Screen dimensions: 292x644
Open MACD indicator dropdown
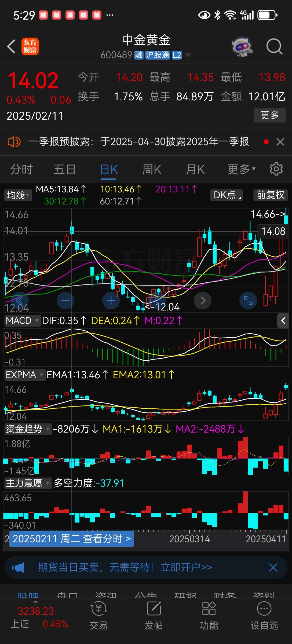pyautogui.click(x=22, y=321)
